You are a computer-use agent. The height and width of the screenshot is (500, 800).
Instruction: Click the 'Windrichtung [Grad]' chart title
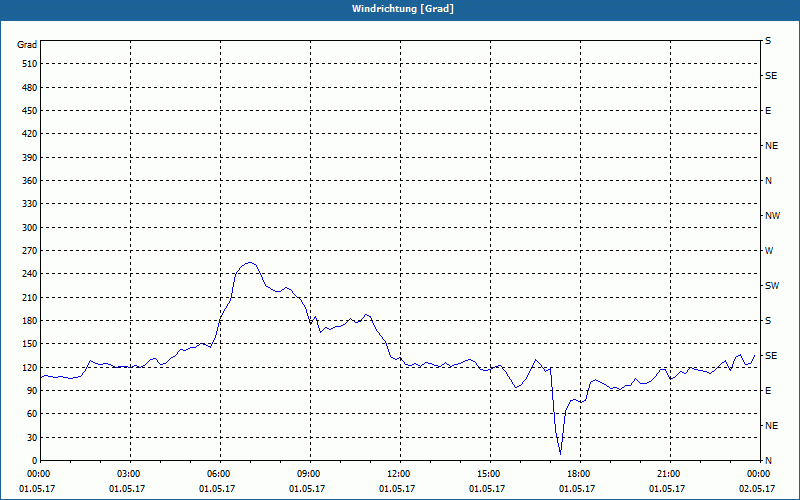[403, 9]
